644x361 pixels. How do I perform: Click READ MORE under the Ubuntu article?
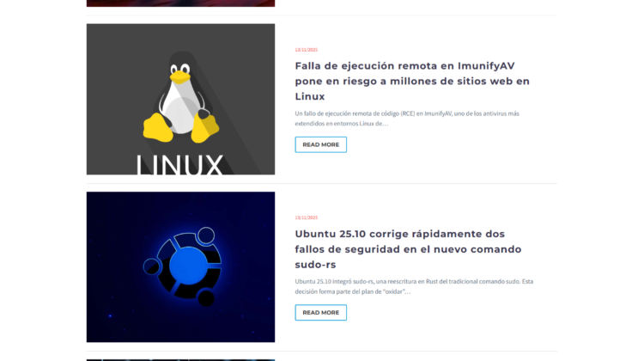(x=321, y=313)
